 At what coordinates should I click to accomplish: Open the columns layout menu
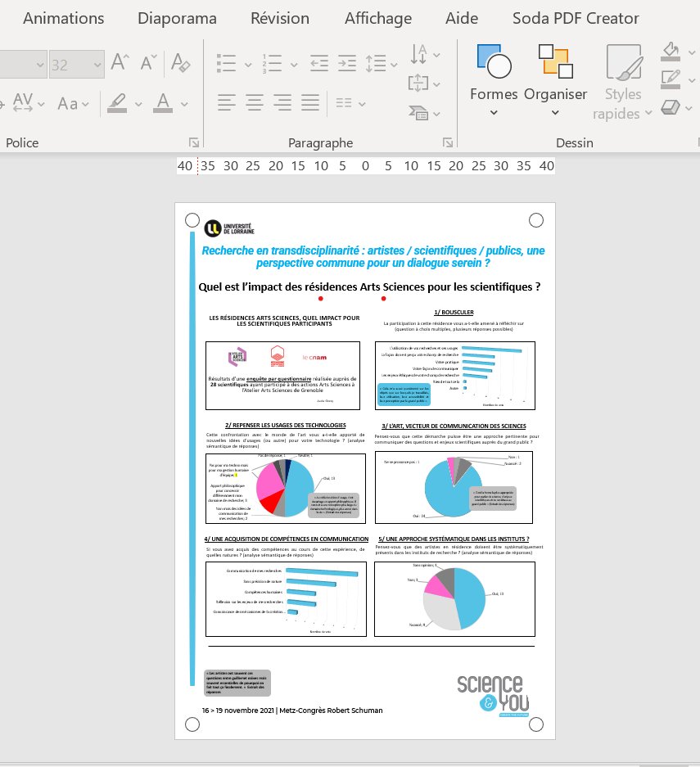tap(350, 103)
